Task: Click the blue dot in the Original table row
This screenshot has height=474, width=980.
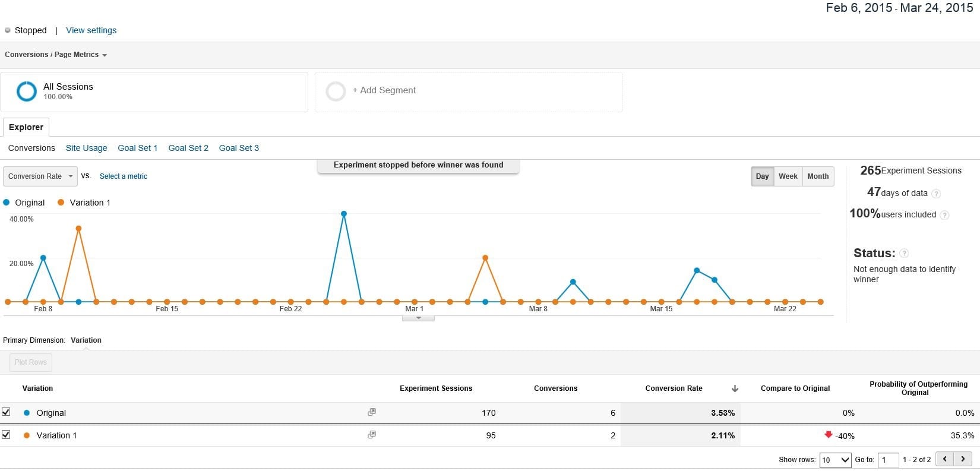Action: [27, 413]
